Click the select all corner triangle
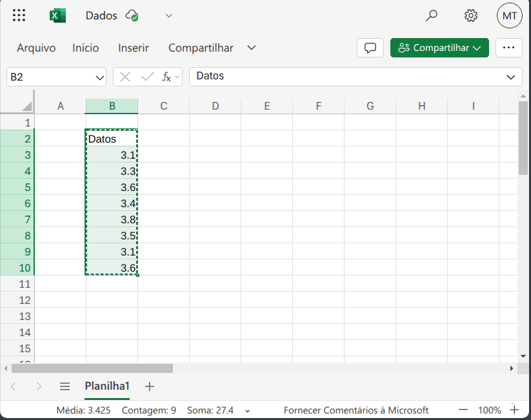 [27, 106]
